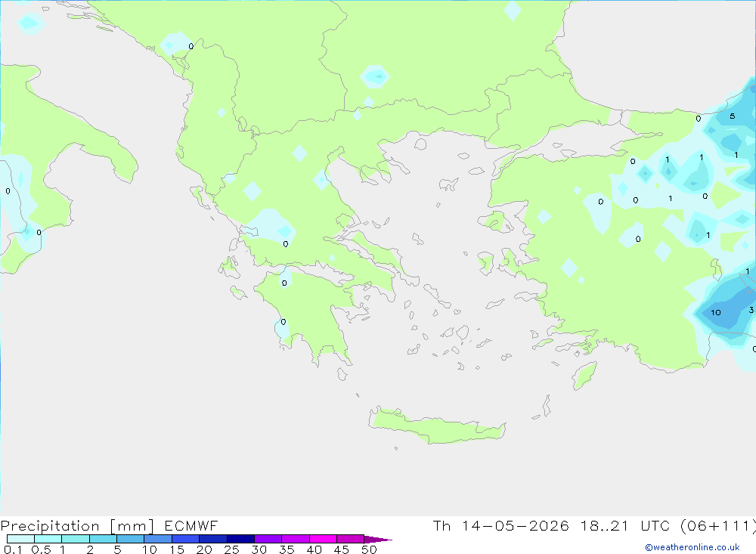
Task: Click the '50' legend scale number
Action: (369, 549)
